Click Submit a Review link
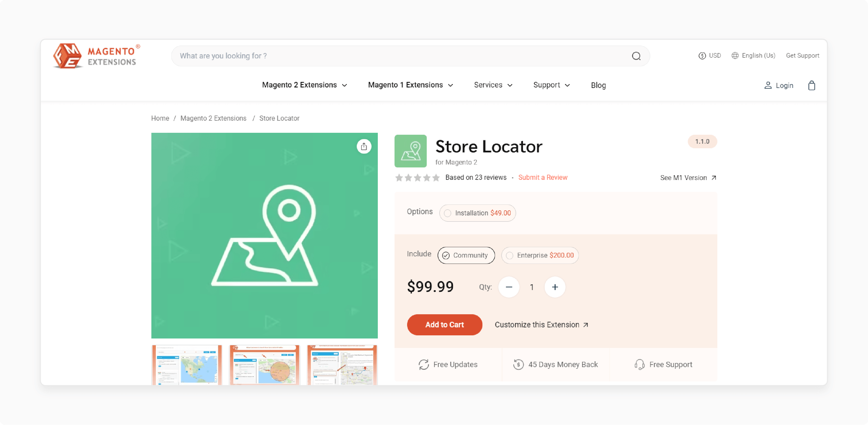The image size is (868, 425). pyautogui.click(x=542, y=178)
